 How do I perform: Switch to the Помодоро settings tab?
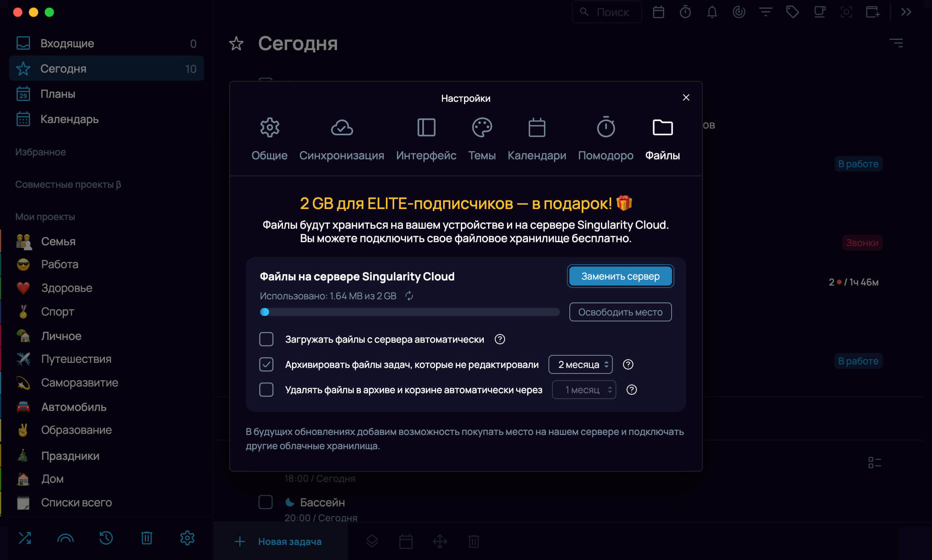(x=606, y=139)
